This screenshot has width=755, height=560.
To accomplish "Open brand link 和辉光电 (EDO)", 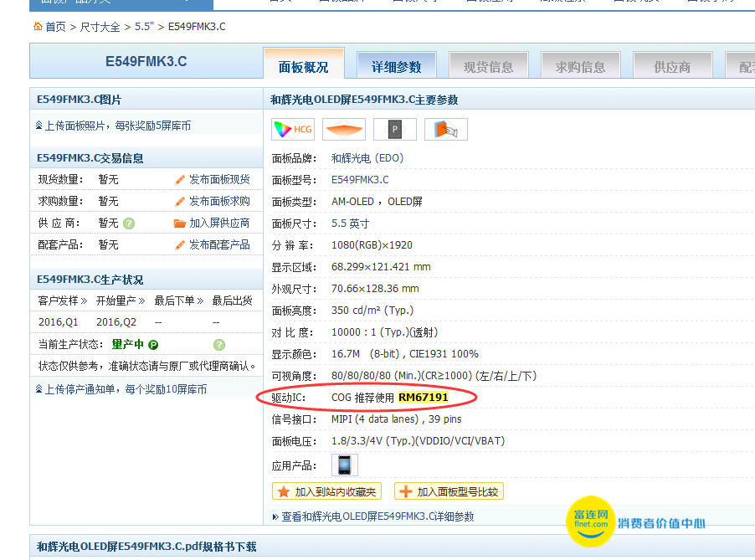I will pos(367,158).
